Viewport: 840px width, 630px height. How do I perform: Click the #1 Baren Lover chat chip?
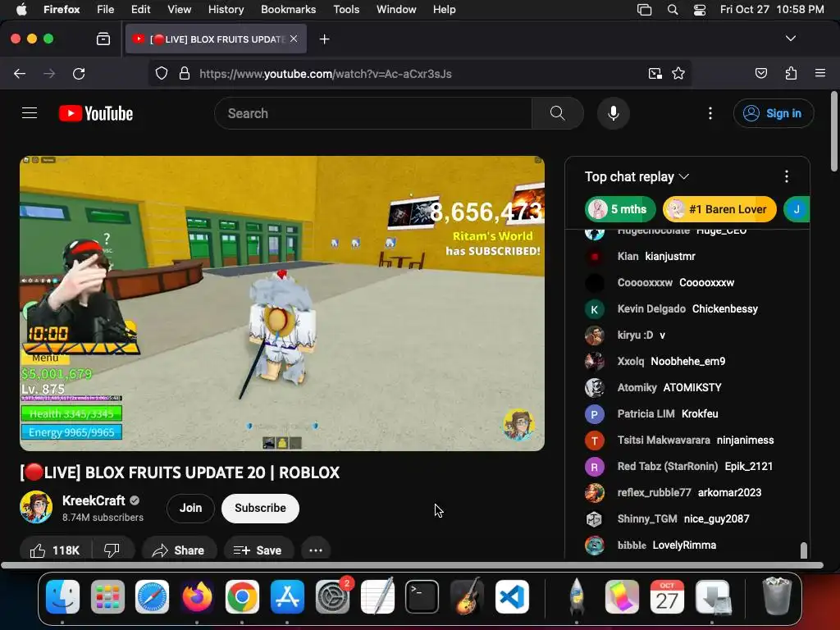pyautogui.click(x=719, y=209)
